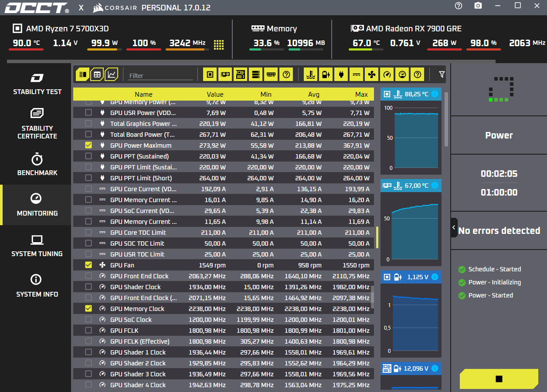Sort by the Min column header
This screenshot has height=392, width=547.
tap(266, 94)
